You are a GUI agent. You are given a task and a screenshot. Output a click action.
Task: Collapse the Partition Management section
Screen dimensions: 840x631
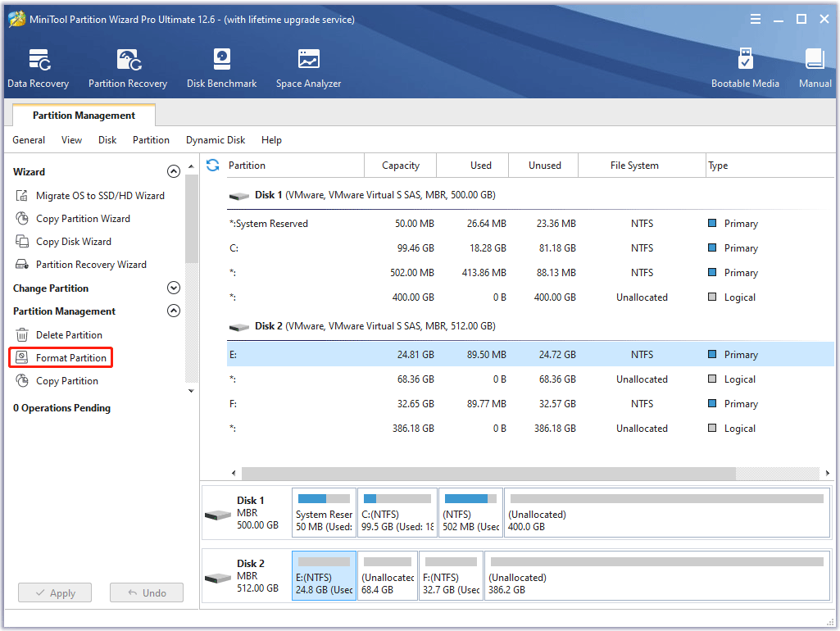tap(174, 311)
